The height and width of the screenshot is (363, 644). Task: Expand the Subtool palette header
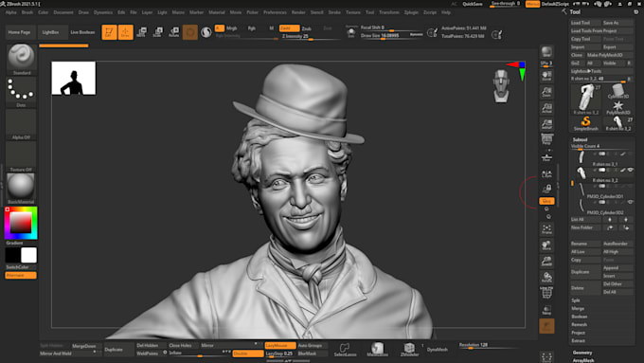tap(580, 139)
